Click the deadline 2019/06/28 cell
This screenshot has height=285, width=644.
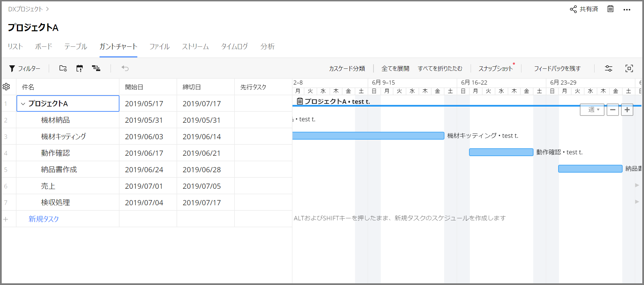(x=206, y=169)
